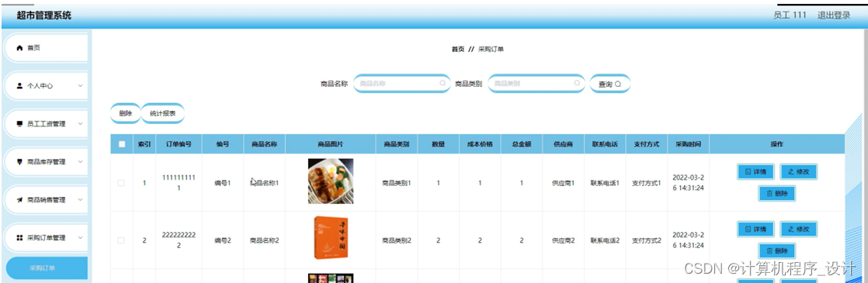The height and width of the screenshot is (283, 868).
Task: Collapse the 采购订单管理 menu chevron
Action: 80,238
